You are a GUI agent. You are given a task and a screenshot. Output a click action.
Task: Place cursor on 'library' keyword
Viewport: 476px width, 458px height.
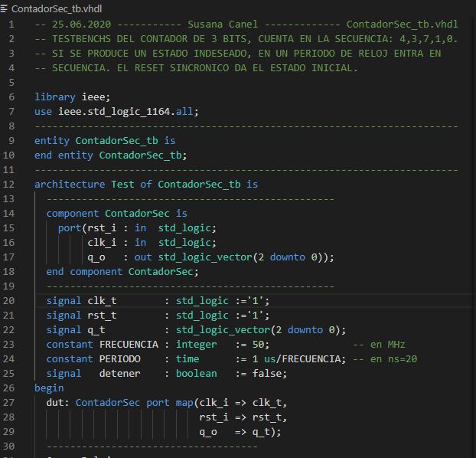point(54,97)
